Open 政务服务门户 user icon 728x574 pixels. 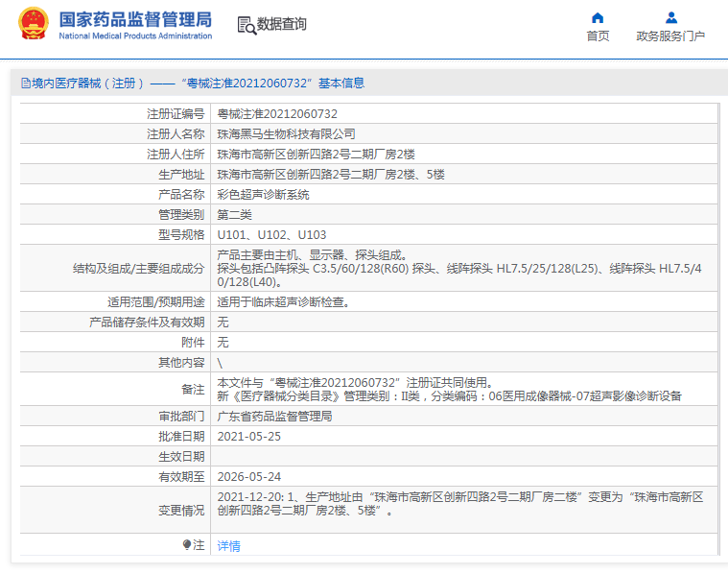[x=670, y=17]
